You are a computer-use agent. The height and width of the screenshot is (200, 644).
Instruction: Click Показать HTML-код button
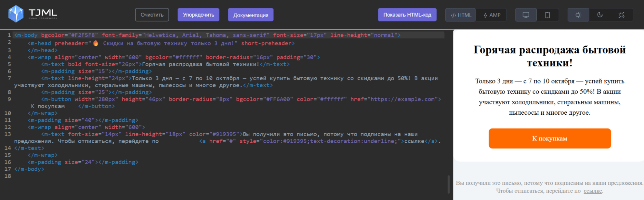coord(407,15)
